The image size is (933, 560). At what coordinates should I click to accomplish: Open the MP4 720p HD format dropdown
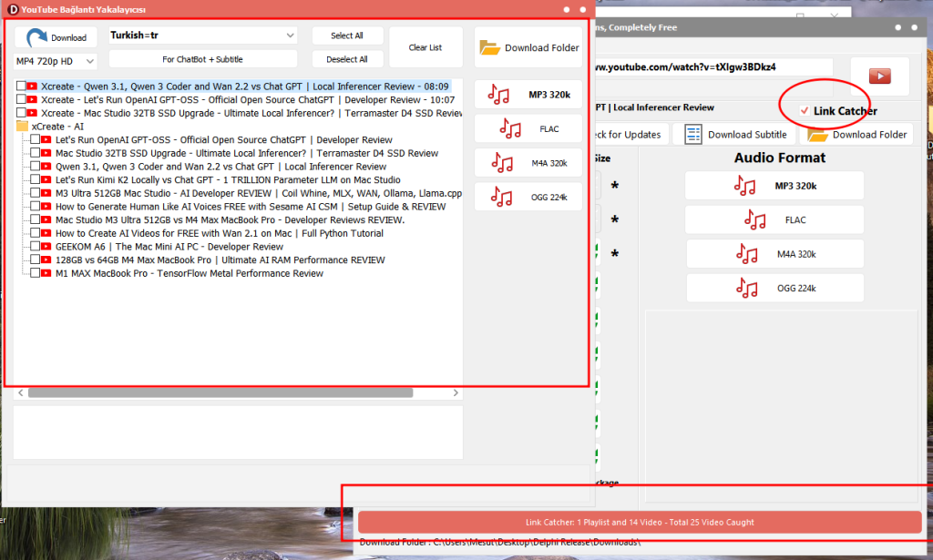click(56, 61)
